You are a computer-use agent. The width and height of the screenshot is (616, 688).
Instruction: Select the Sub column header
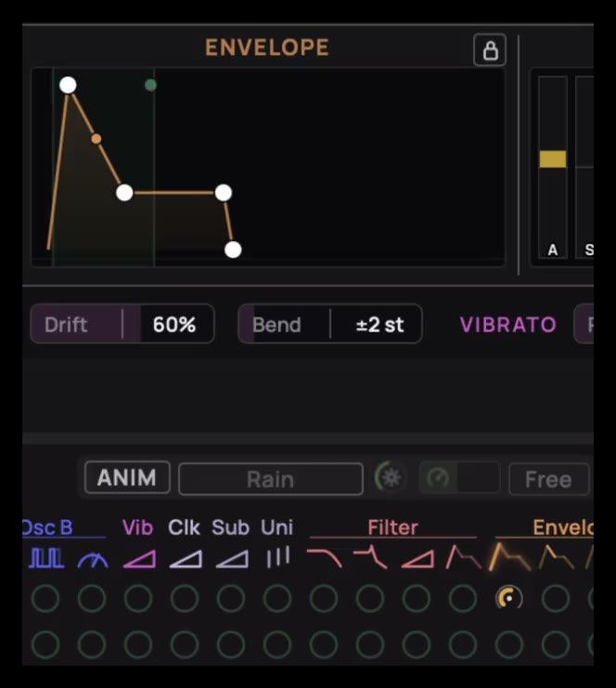(x=230, y=528)
